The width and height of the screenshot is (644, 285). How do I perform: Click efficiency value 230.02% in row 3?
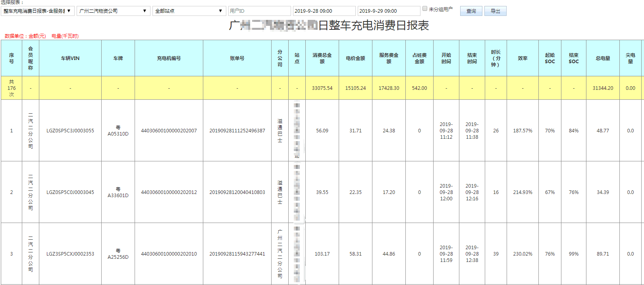tap(523, 254)
